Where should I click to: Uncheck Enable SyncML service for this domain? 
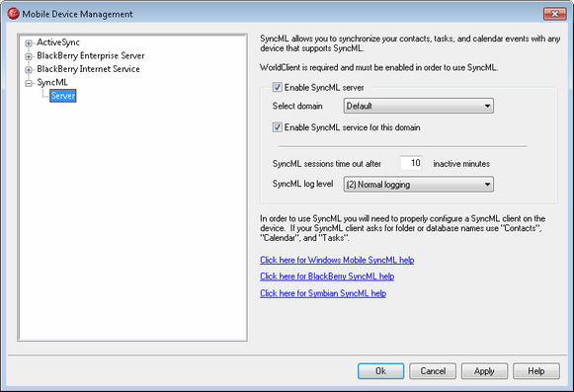tap(277, 127)
